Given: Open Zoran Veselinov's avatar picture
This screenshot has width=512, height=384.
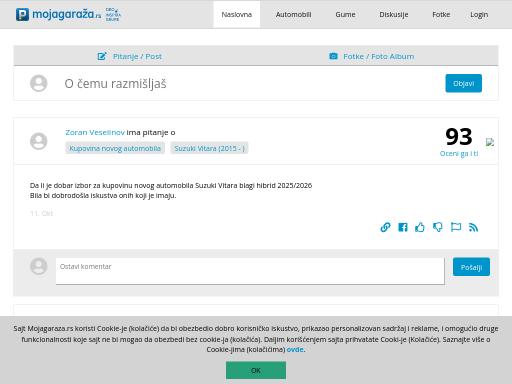Looking at the screenshot, I should pos(39,141).
